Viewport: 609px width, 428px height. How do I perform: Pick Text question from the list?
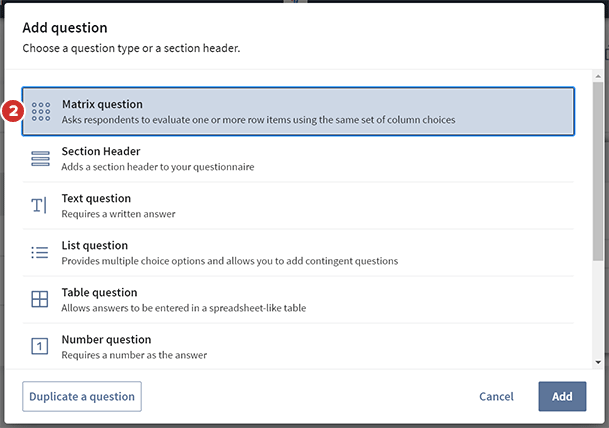96,198
